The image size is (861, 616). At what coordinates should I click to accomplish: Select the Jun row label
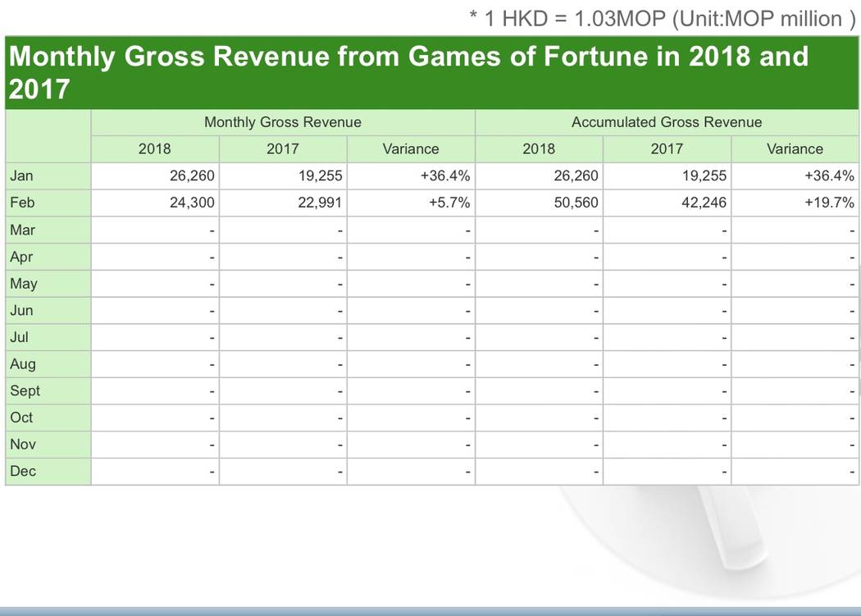pyautogui.click(x=22, y=310)
